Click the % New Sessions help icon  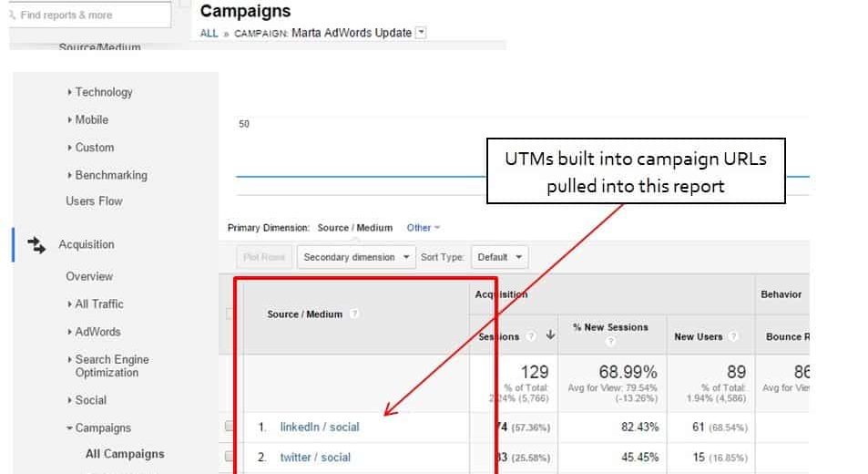click(x=610, y=342)
